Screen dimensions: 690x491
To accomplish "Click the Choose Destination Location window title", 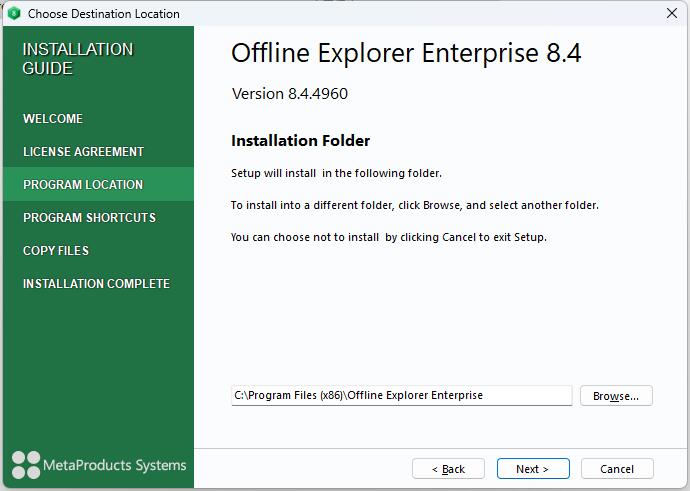I will (104, 14).
